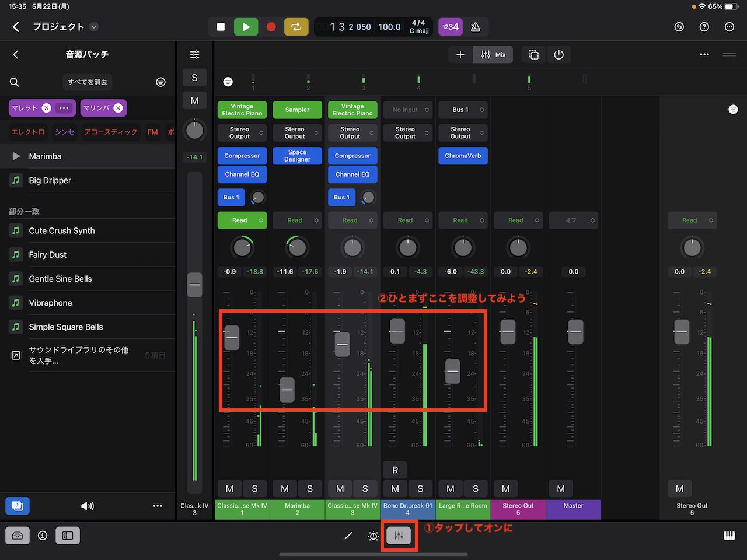Select the Gentle Sine Bells patch

[88, 279]
